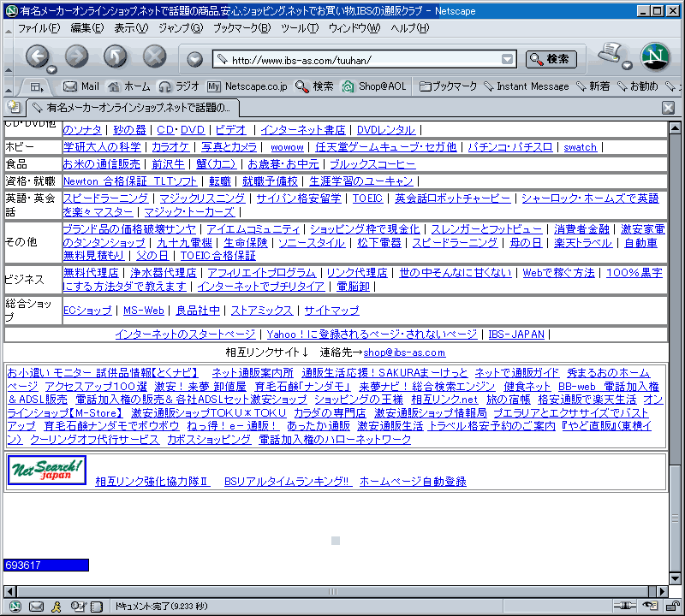
Task: Click the new tab icon beside the tab
Action: coord(15,107)
